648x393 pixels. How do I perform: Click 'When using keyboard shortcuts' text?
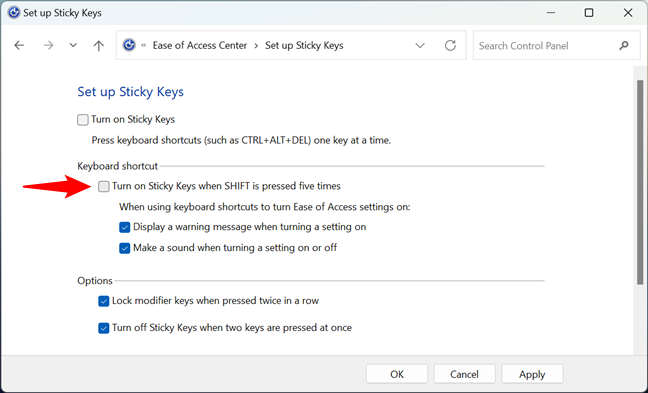(x=265, y=207)
